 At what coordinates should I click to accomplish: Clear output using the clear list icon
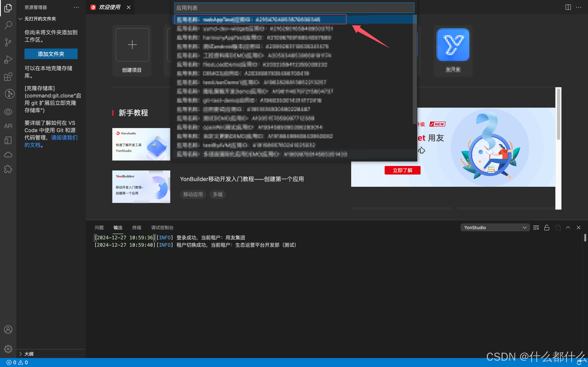pos(536,227)
